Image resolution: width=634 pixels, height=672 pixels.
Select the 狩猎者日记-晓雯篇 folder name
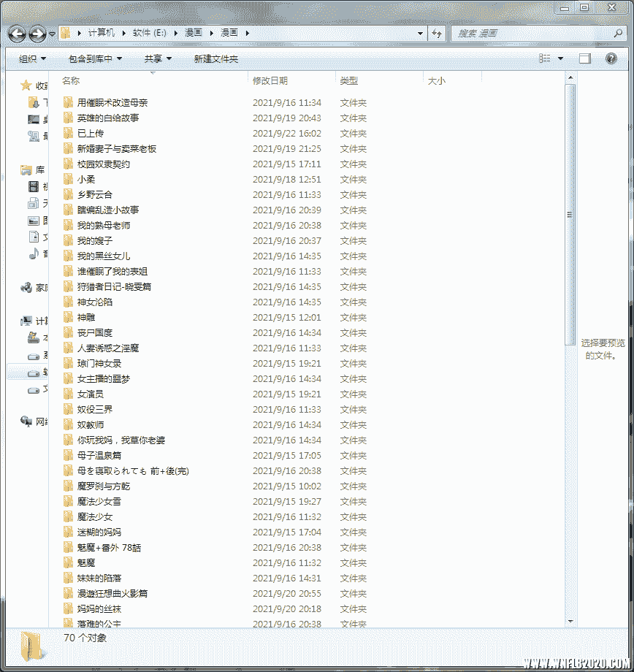(x=114, y=287)
